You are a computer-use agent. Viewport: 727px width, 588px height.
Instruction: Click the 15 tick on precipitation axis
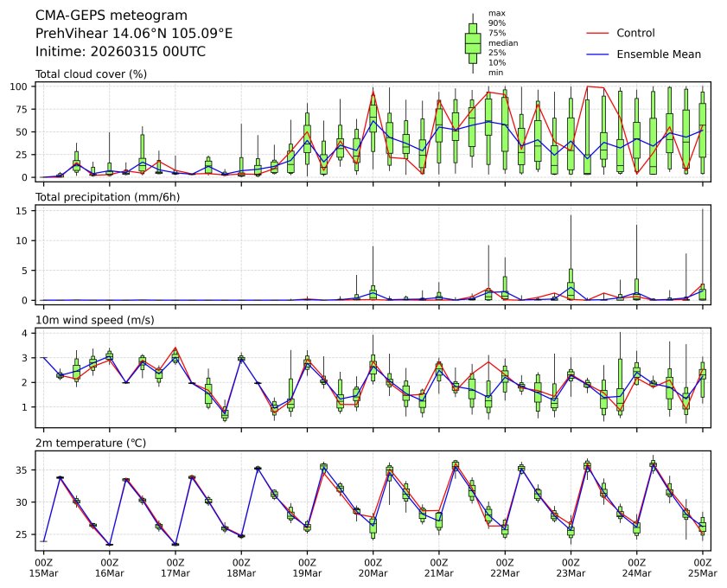coord(26,209)
